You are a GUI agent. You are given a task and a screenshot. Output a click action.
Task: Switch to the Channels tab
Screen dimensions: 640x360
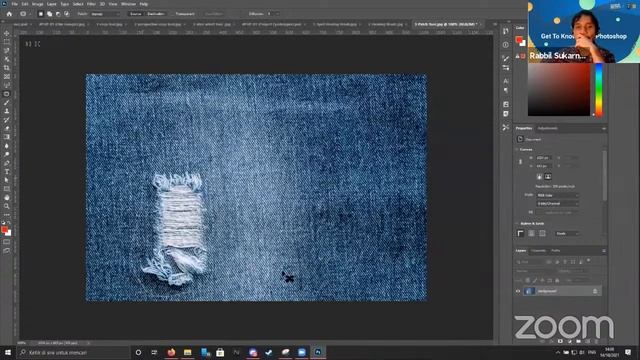point(538,251)
